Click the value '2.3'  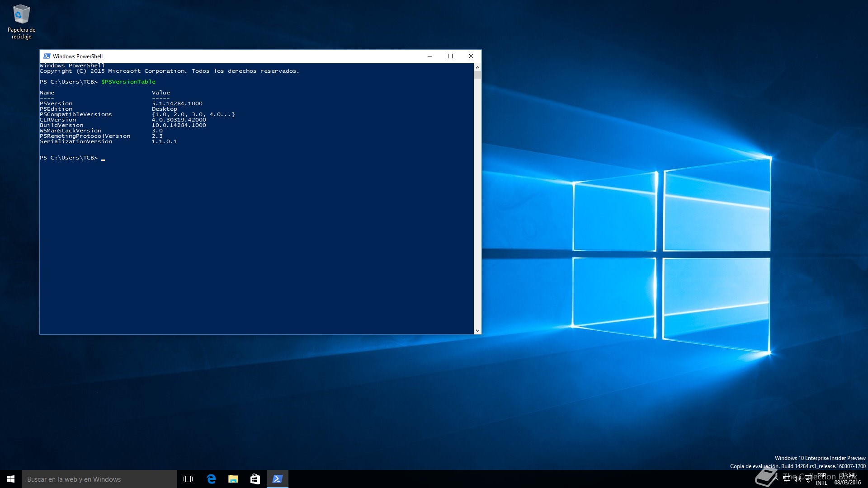(x=157, y=136)
